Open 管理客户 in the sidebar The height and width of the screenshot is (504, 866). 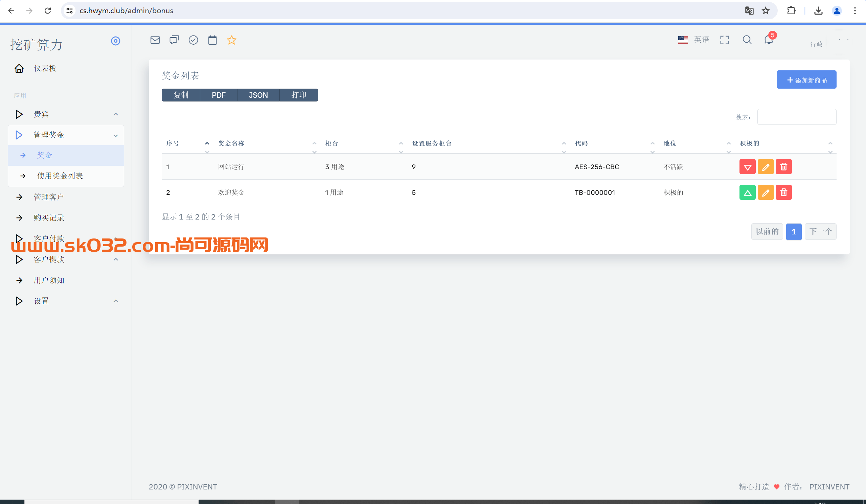pos(66,197)
